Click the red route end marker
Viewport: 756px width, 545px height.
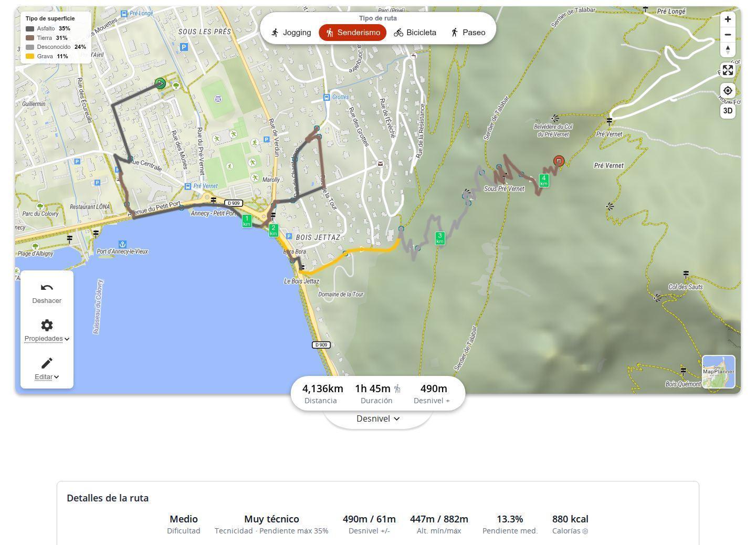point(559,161)
